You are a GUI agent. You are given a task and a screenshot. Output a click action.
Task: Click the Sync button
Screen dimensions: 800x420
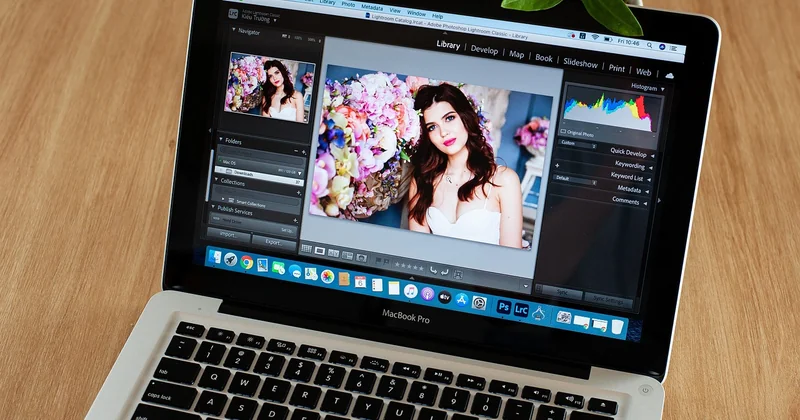[x=562, y=292]
